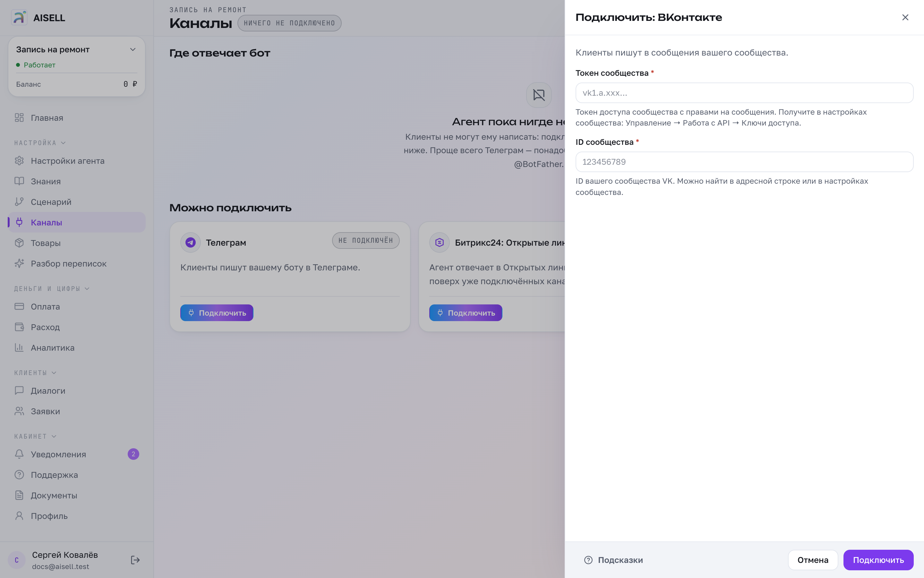The width and height of the screenshot is (924, 578).
Task: Click user name Сергей Ковалёв
Action: 65,555
